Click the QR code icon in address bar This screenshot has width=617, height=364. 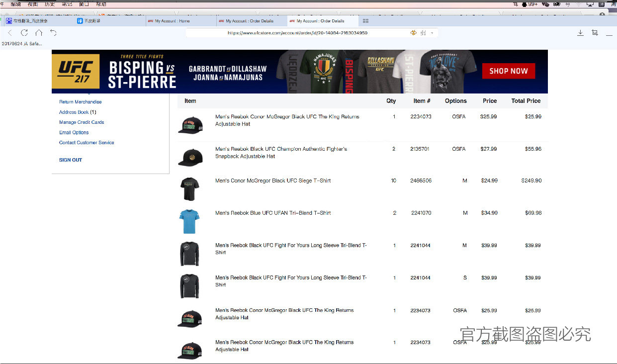[423, 33]
